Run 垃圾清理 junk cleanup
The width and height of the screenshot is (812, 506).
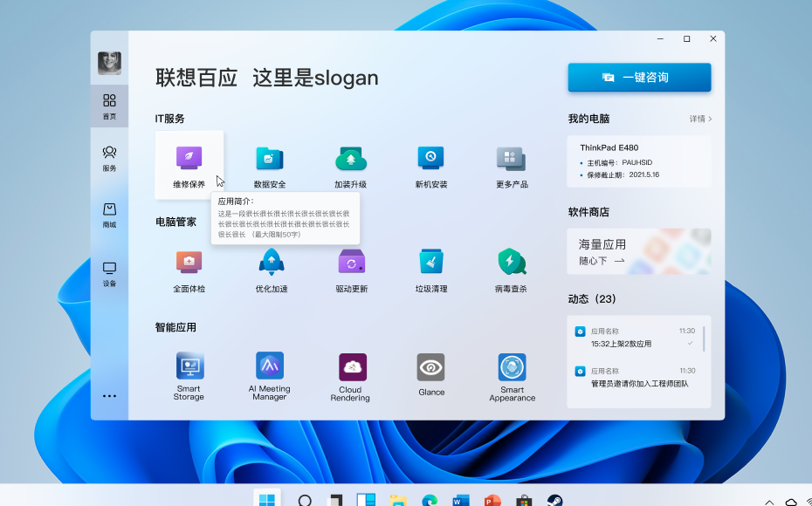point(430,262)
